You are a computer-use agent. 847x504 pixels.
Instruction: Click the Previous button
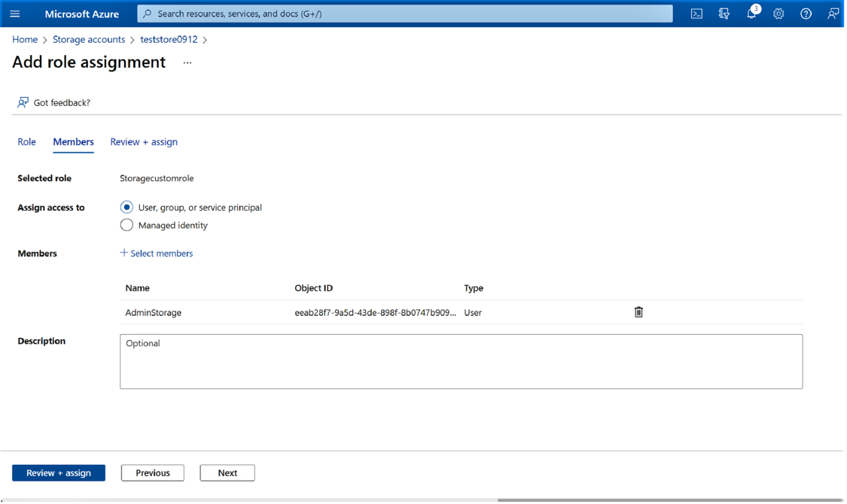[152, 472]
